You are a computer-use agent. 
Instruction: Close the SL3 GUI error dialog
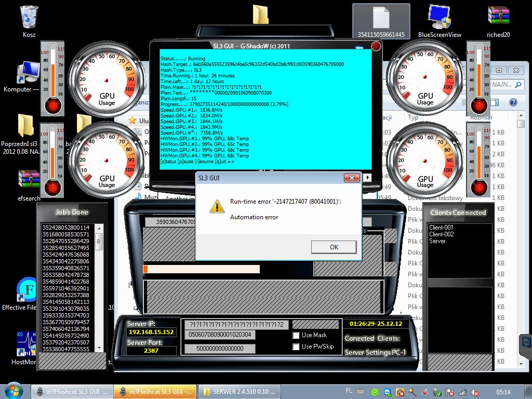click(352, 178)
